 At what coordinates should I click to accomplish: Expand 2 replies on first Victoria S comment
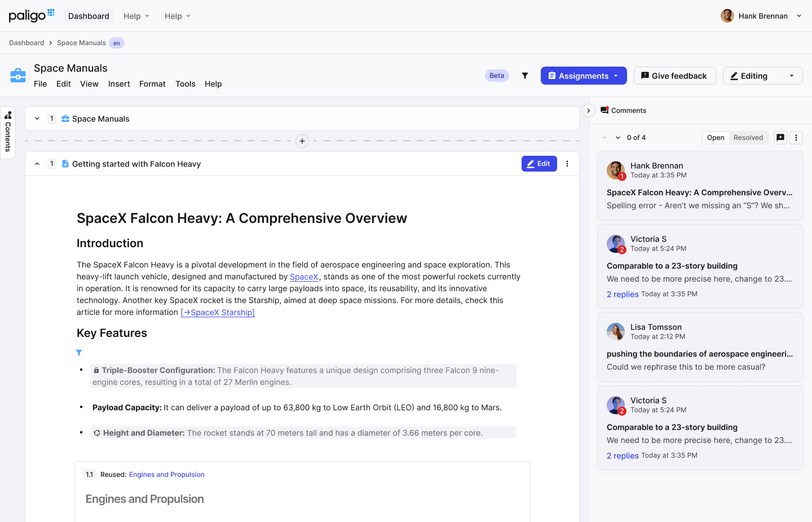coord(623,295)
